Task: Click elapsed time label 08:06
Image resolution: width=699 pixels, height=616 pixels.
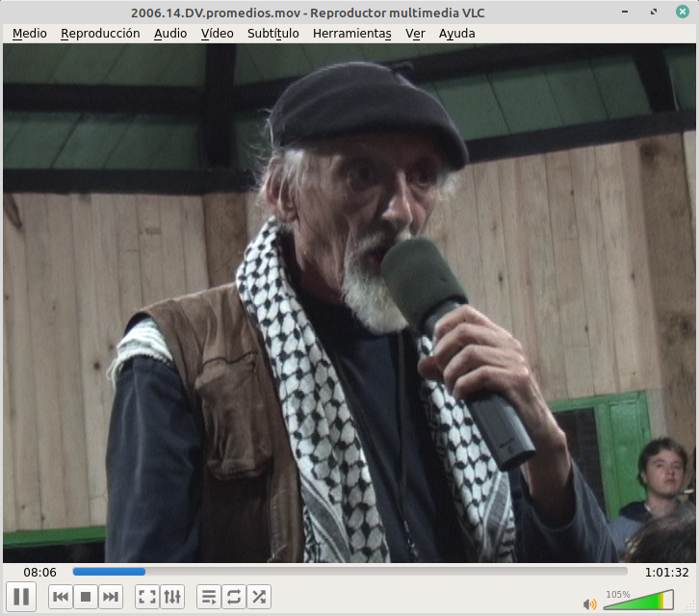Action: tap(40, 572)
